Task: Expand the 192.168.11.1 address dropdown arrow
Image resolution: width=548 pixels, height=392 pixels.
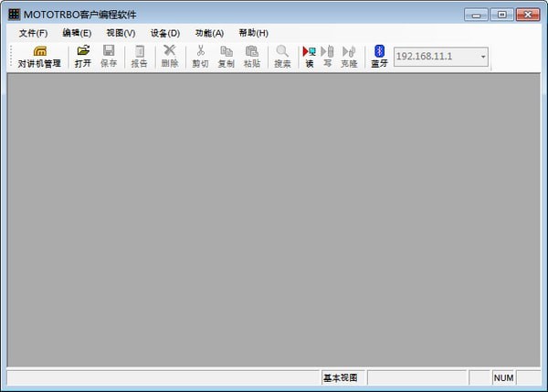Action: tap(483, 57)
